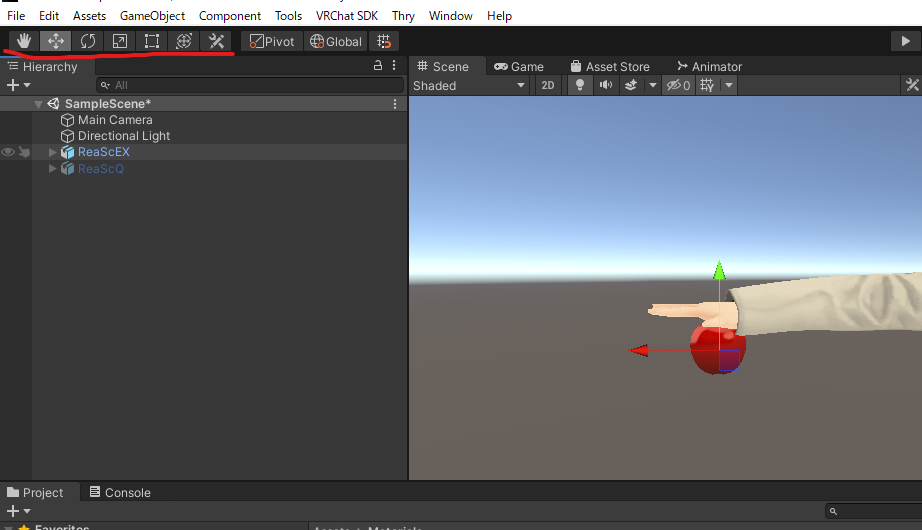Open the SampleScene options menu
Viewport: 922px width, 530px height.
(395, 104)
